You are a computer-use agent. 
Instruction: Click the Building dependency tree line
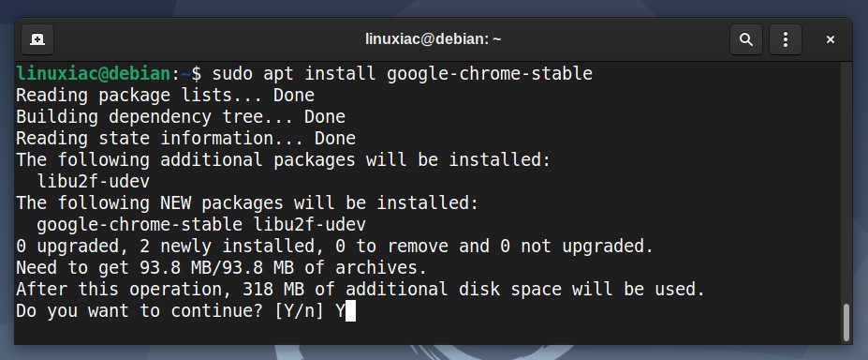(x=181, y=117)
